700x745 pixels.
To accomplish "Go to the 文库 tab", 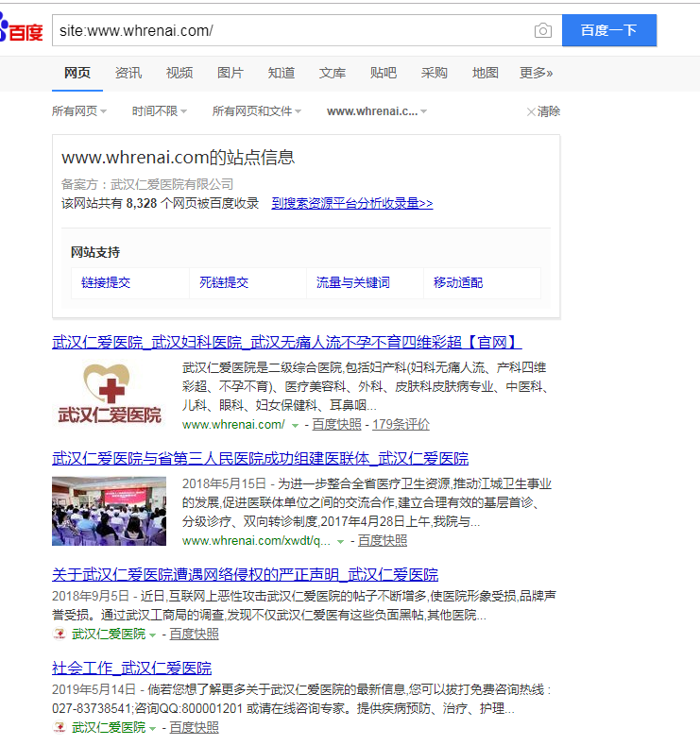I will coord(333,73).
